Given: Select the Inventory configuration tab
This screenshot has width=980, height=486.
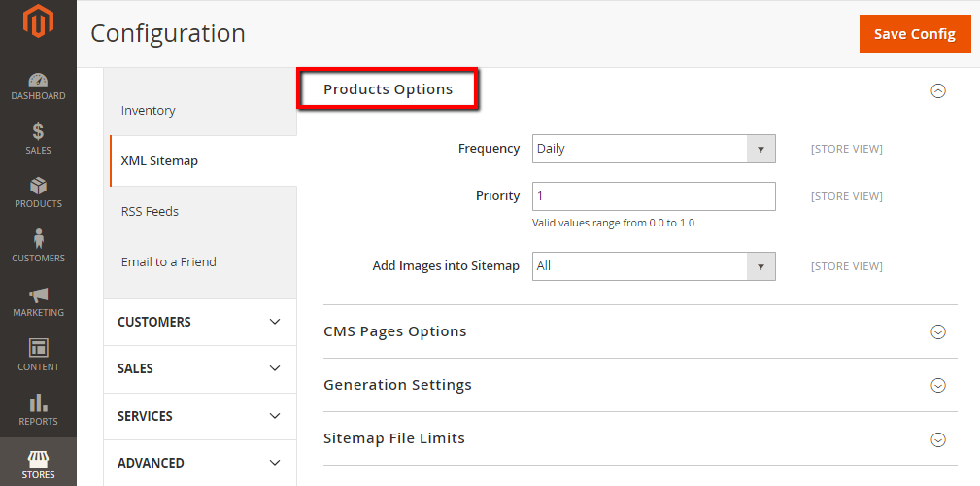Looking at the screenshot, I should coord(149,111).
